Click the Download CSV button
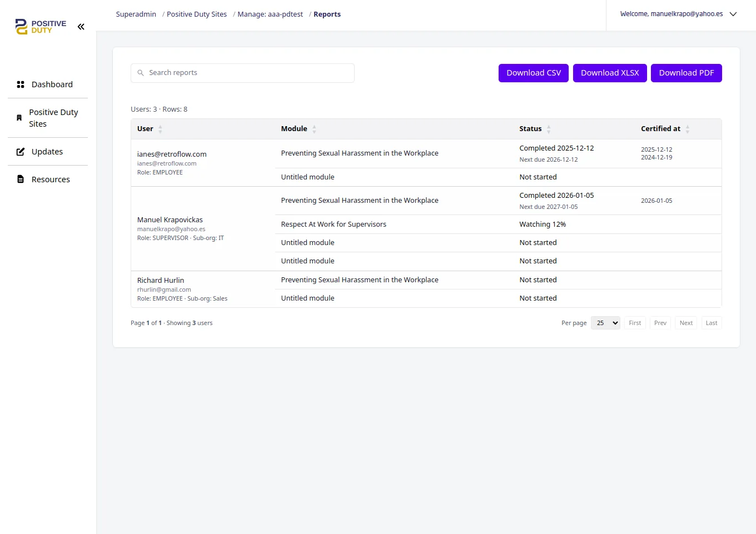Screen dimensions: 756x534 533,73
